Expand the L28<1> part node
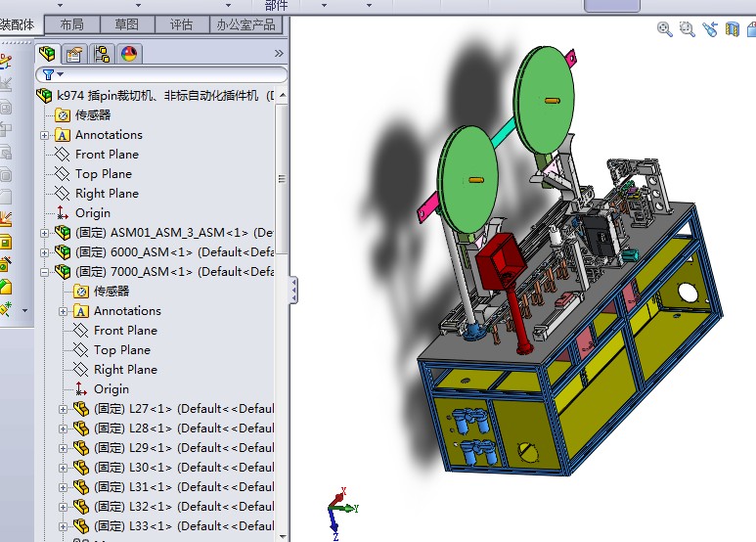This screenshot has height=542, width=756. [x=64, y=429]
